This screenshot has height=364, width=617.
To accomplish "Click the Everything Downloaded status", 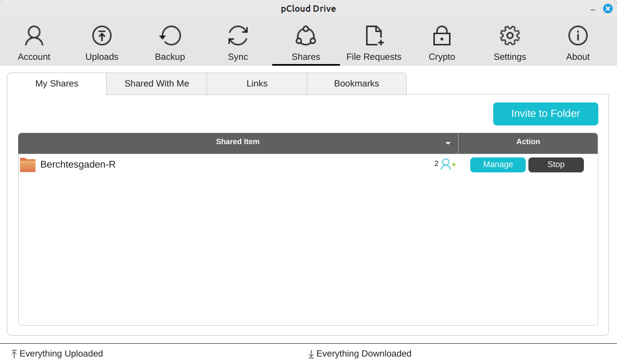I will click(360, 354).
